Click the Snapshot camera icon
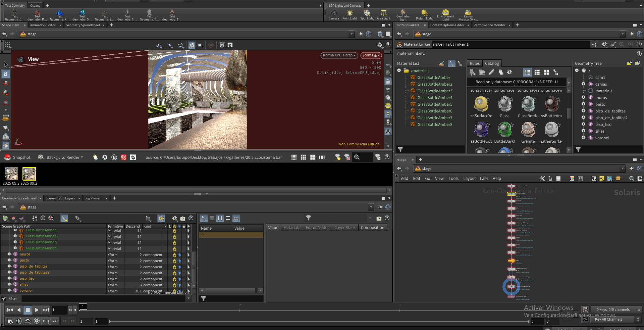The image size is (644, 330). point(7,157)
